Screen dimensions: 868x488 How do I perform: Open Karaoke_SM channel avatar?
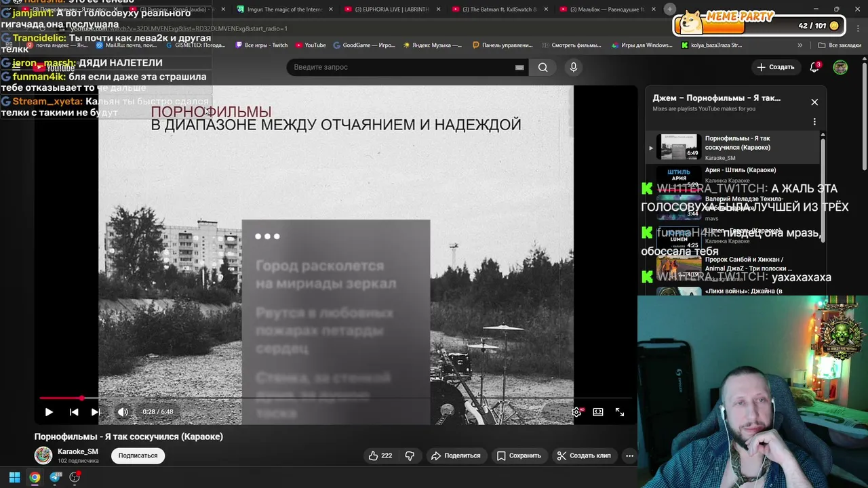43,455
